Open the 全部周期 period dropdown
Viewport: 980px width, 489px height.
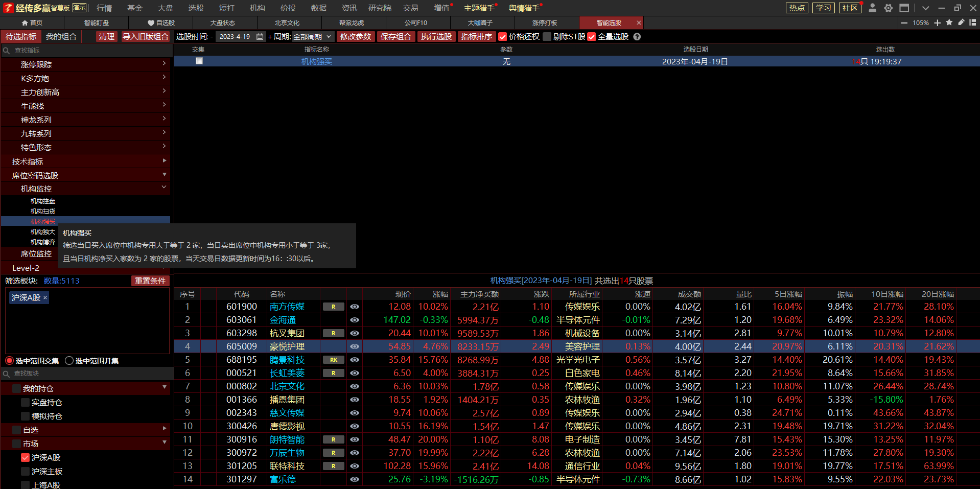[313, 37]
